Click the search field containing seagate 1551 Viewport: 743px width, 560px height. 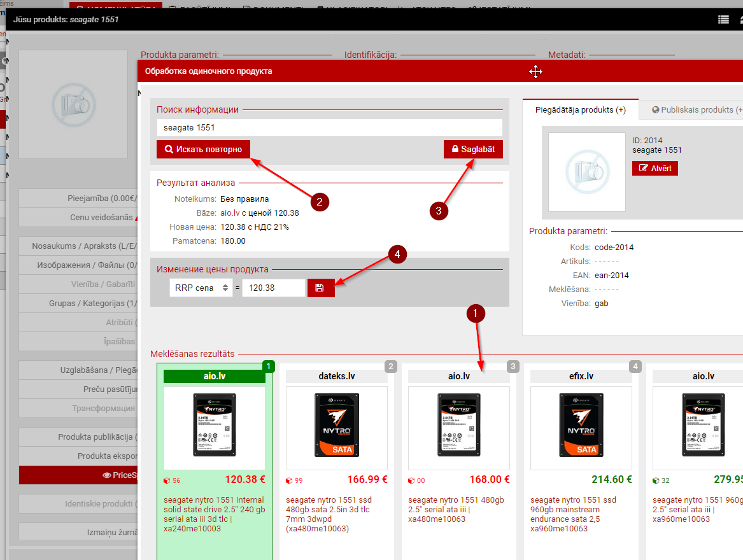[329, 127]
